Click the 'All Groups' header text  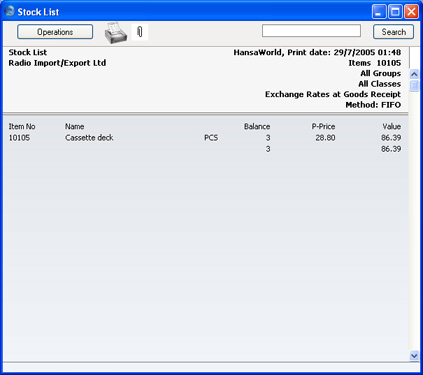point(381,73)
